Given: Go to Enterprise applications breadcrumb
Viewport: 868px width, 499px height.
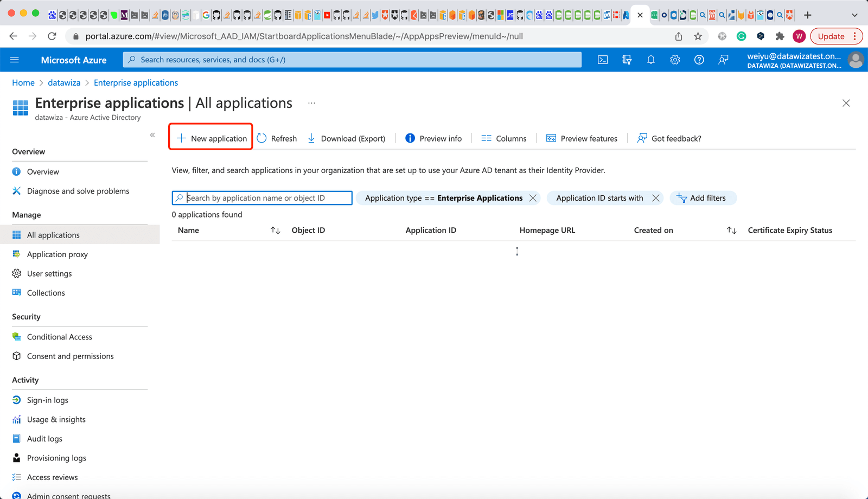Looking at the screenshot, I should coord(136,82).
